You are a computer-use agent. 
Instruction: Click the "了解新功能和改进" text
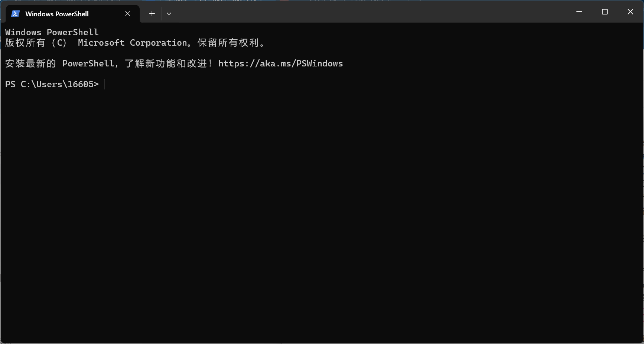(x=166, y=63)
